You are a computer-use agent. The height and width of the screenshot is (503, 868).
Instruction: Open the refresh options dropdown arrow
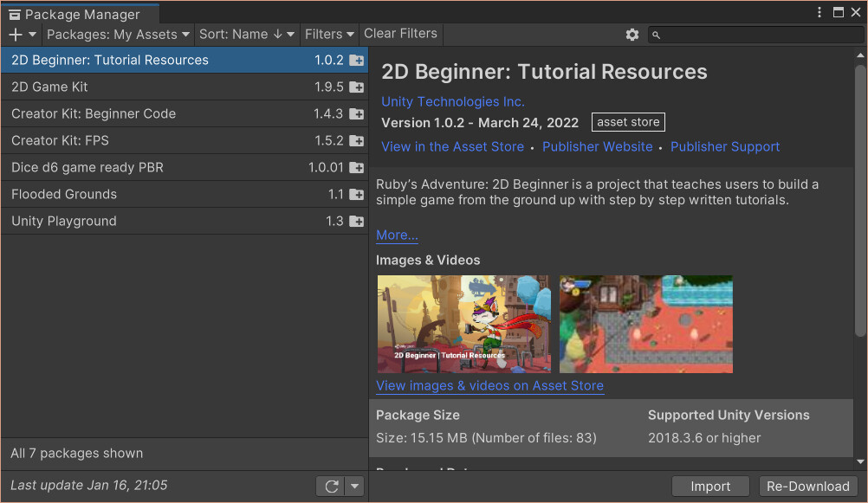(x=355, y=487)
